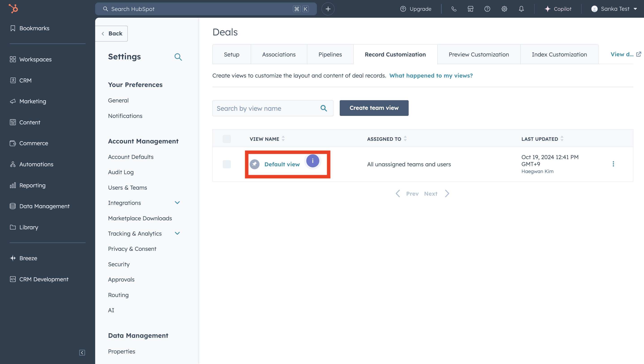
Task: Switch to the Pipelines tab
Action: click(330, 54)
